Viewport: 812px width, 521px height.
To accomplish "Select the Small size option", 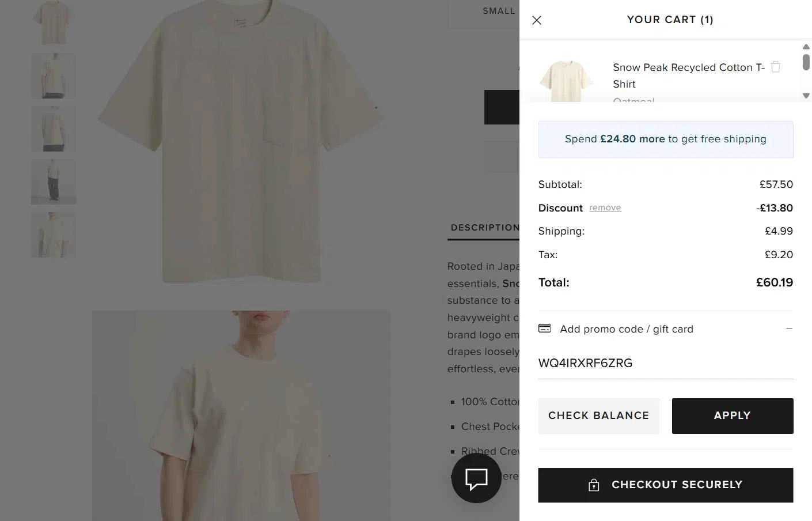I will pos(498,11).
